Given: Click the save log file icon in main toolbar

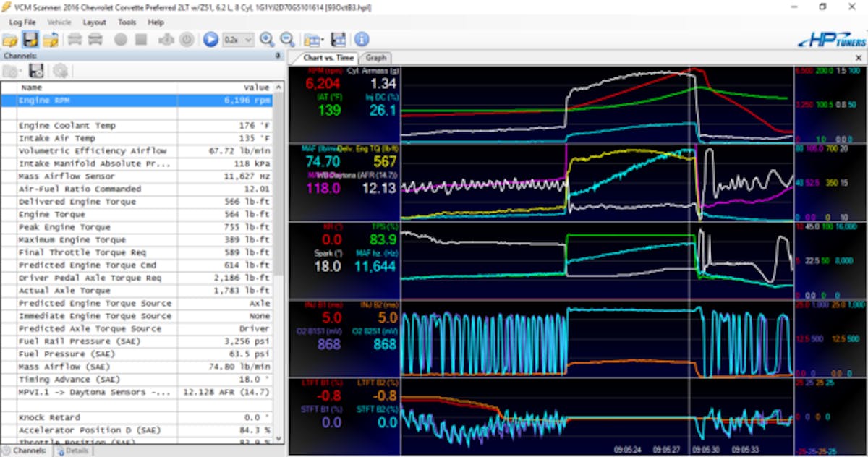Looking at the screenshot, I should (x=30, y=40).
